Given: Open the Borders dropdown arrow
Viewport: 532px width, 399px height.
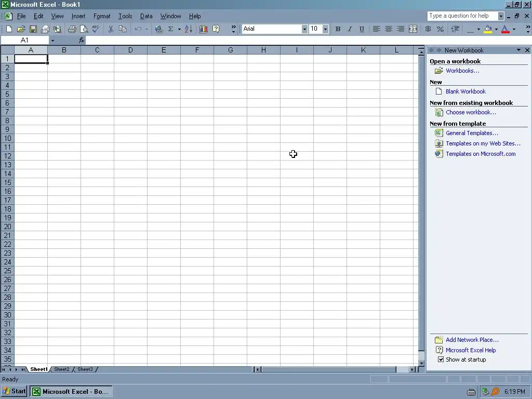Looking at the screenshot, I should pyautogui.click(x=478, y=29).
